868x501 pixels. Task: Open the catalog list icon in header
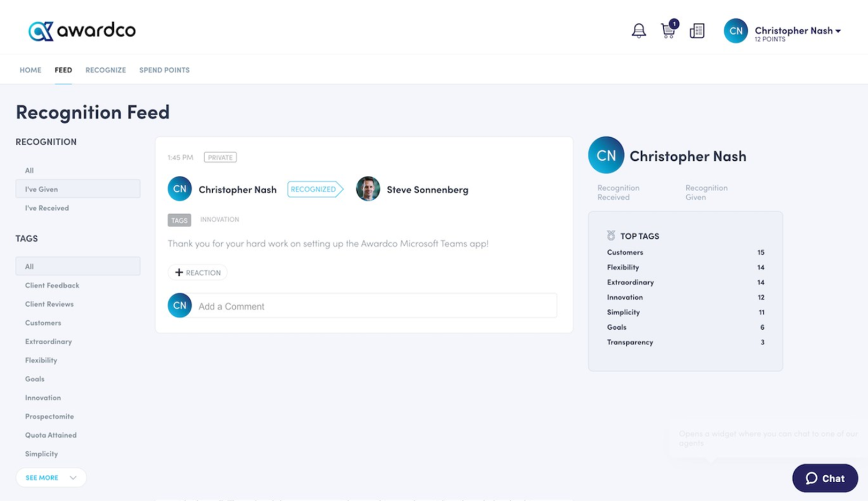[697, 31]
